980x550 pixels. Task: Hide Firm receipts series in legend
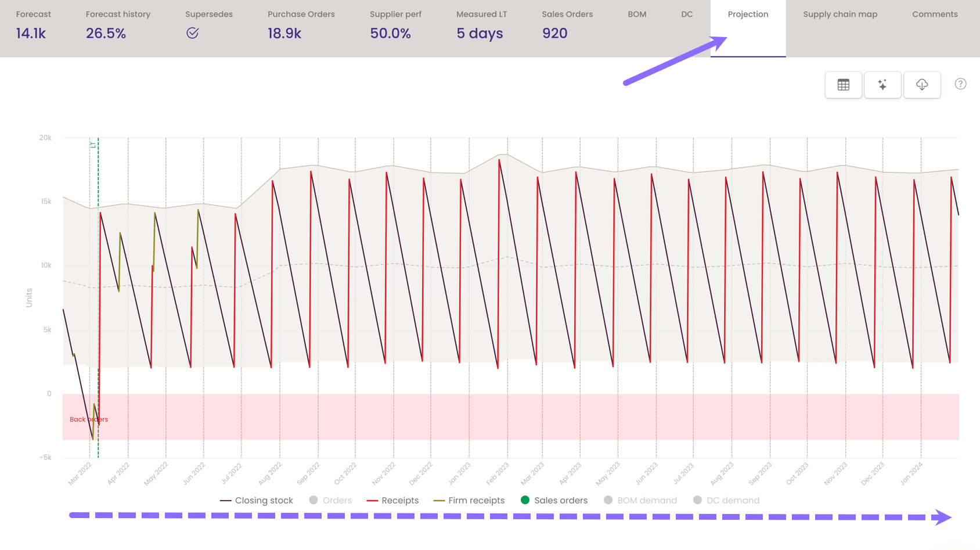(x=469, y=500)
